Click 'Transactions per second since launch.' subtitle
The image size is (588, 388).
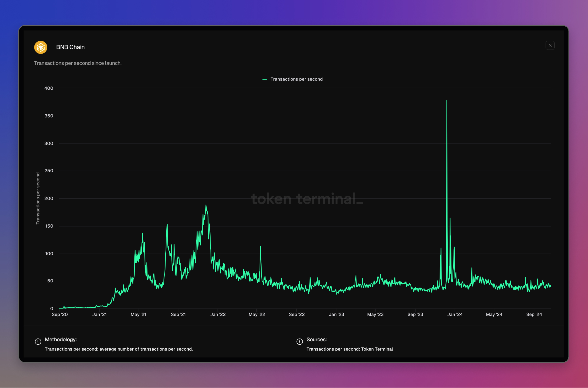[x=78, y=63]
